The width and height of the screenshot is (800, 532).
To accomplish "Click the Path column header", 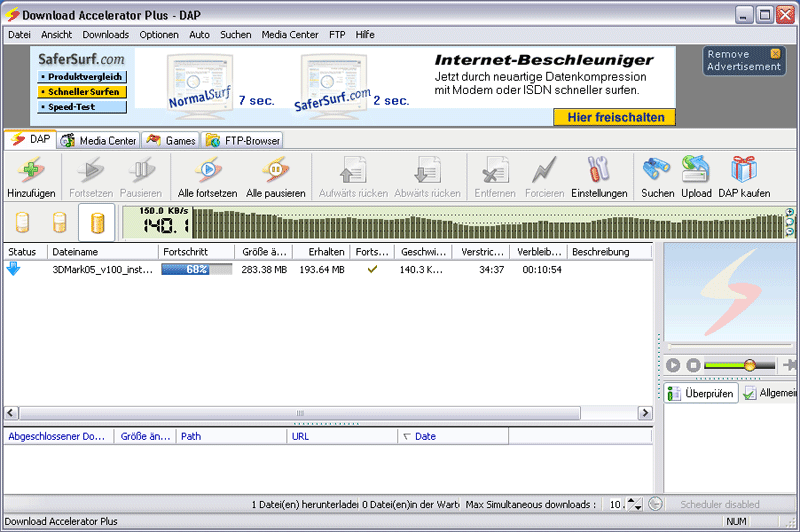I will (231, 436).
